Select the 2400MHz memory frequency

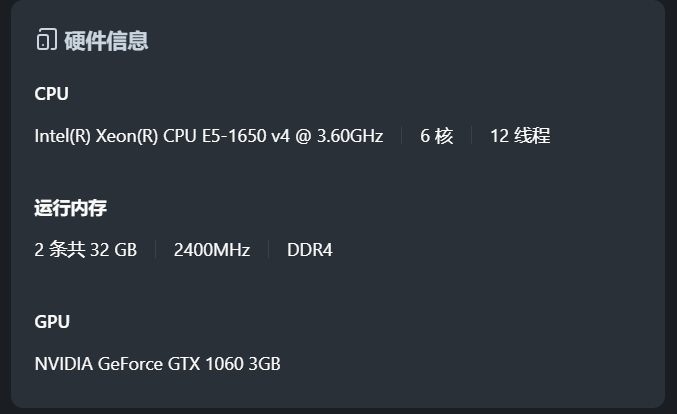point(211,250)
